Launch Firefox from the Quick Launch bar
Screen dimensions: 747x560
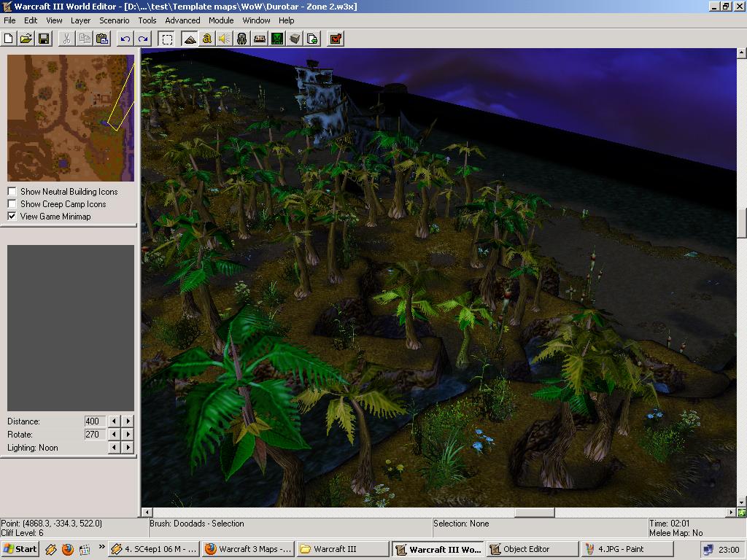[68, 550]
